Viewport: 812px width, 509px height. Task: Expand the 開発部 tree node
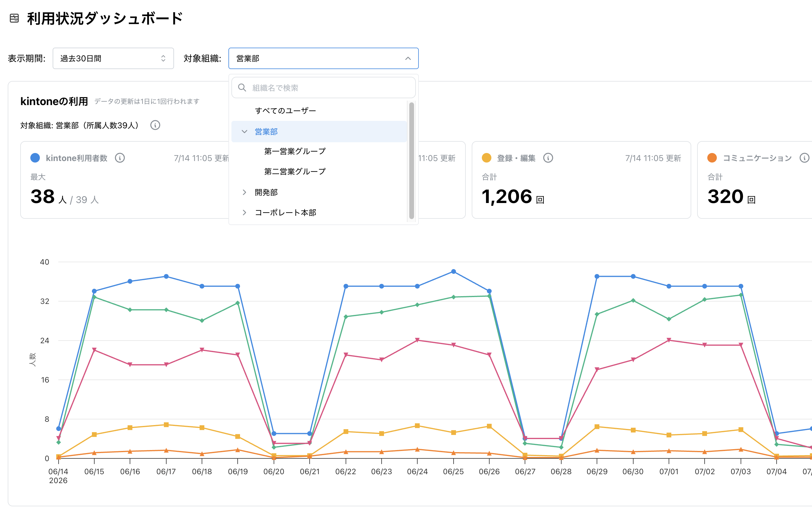244,192
